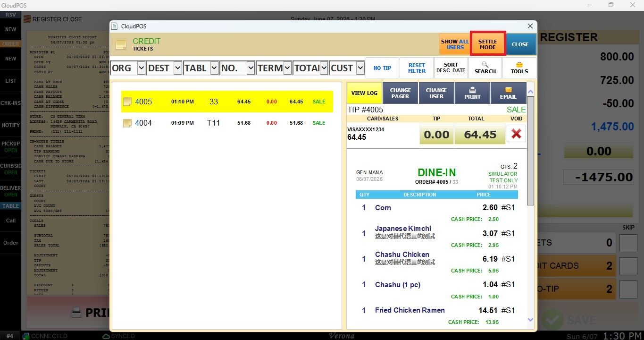
Task: Email the receipt with the envelope button
Action: coord(509,93)
